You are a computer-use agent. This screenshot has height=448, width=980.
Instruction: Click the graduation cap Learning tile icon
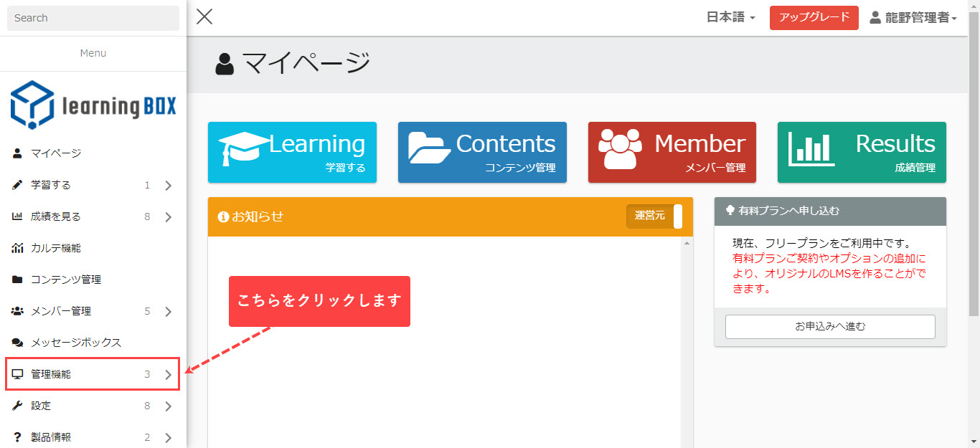[244, 148]
